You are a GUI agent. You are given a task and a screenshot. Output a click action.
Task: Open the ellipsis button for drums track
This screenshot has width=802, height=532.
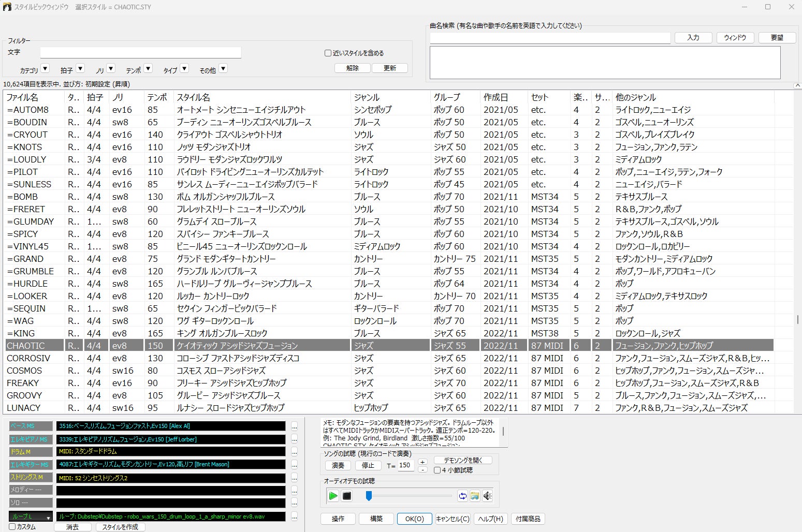point(294,452)
